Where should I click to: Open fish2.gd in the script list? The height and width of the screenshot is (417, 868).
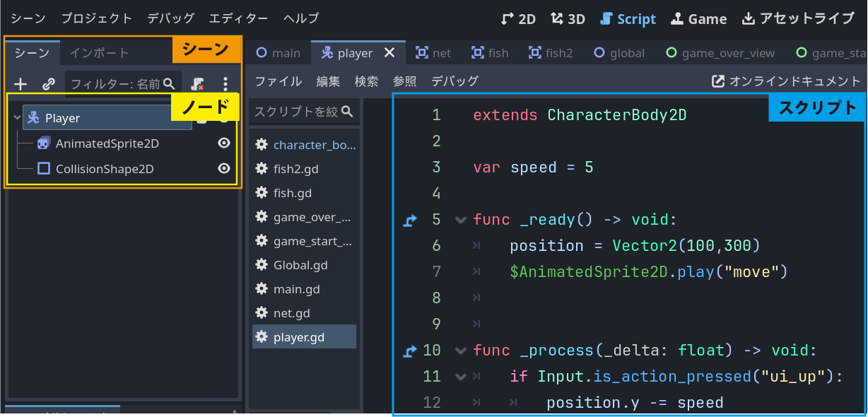pyautogui.click(x=305, y=169)
